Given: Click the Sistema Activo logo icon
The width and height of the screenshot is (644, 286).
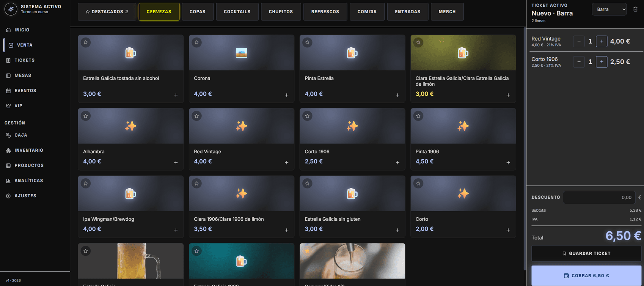Looking at the screenshot, I should 11,9.
